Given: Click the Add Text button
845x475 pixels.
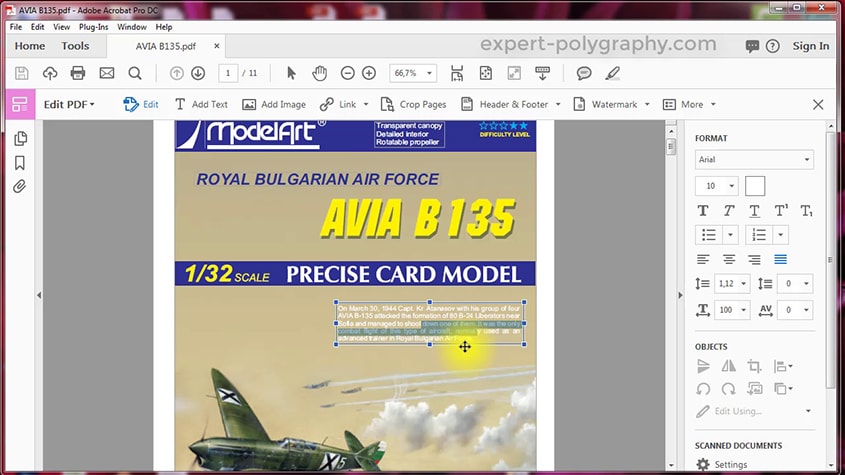Looking at the screenshot, I should coord(201,105).
